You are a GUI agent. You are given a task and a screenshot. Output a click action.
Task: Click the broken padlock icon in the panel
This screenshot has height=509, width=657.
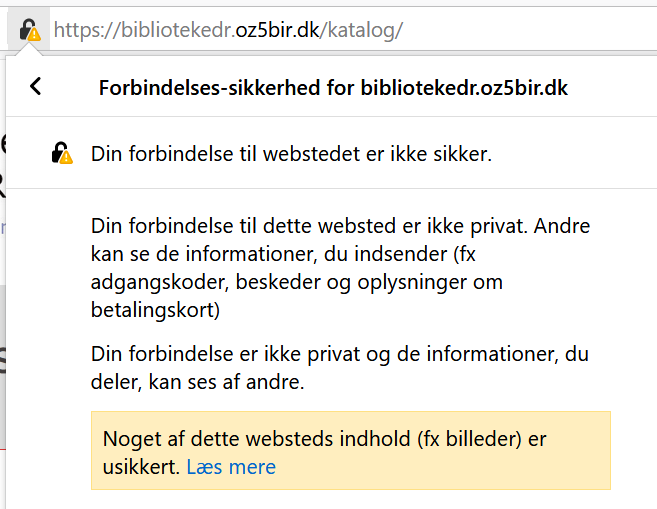(62, 154)
